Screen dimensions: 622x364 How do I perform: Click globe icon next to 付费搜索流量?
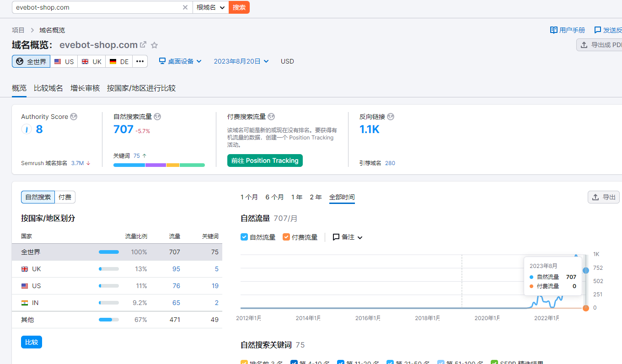[x=271, y=117]
